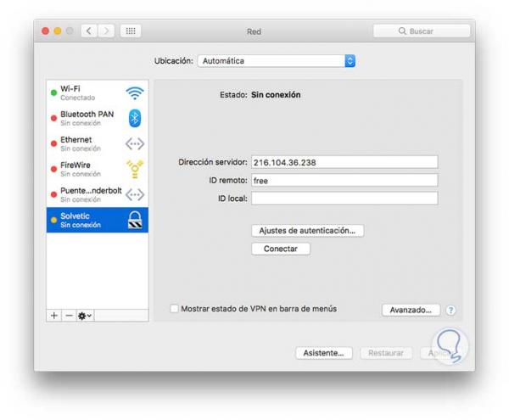Click the 'Sin conexión' status text
The width and height of the screenshot is (509, 420).
(276, 95)
